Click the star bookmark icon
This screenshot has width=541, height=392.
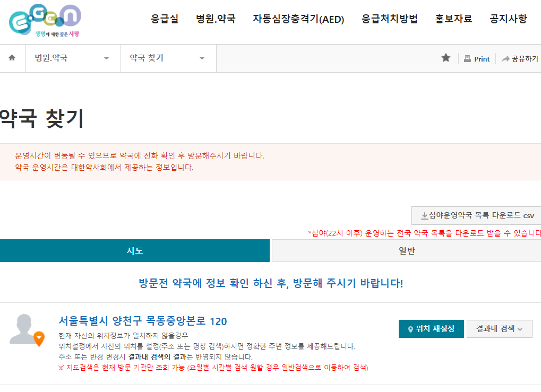445,58
